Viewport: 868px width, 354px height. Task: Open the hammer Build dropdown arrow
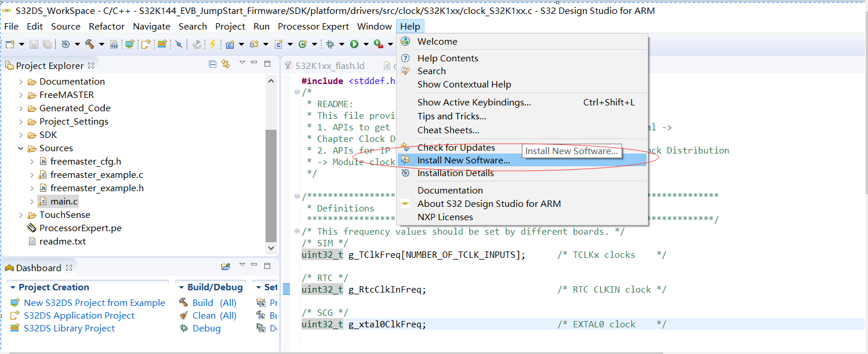pos(101,44)
